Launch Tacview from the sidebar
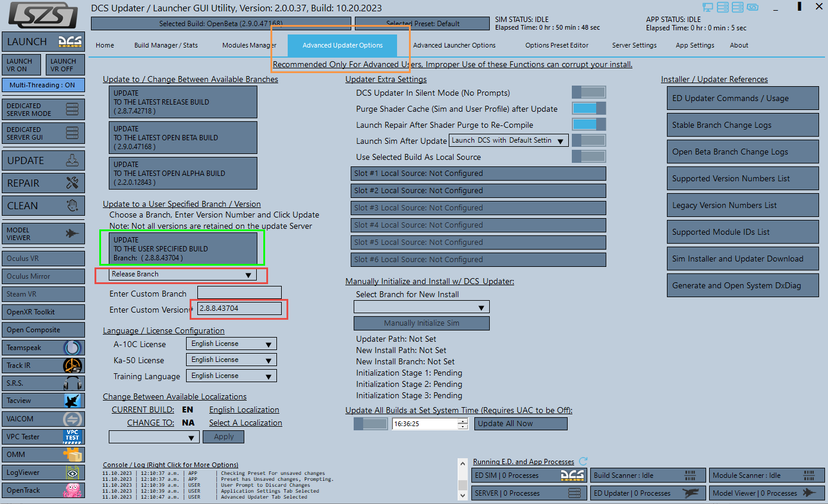The width and height of the screenshot is (828, 504). pyautogui.click(x=43, y=401)
